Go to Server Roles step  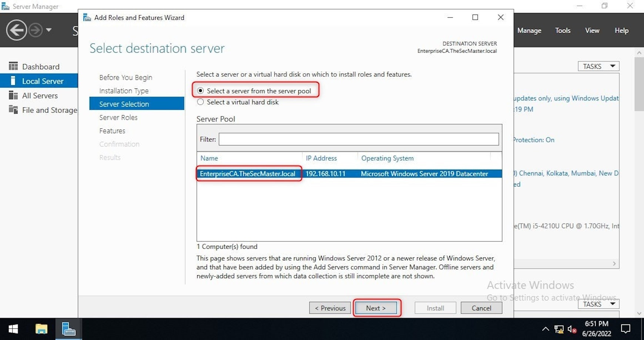pyautogui.click(x=118, y=117)
